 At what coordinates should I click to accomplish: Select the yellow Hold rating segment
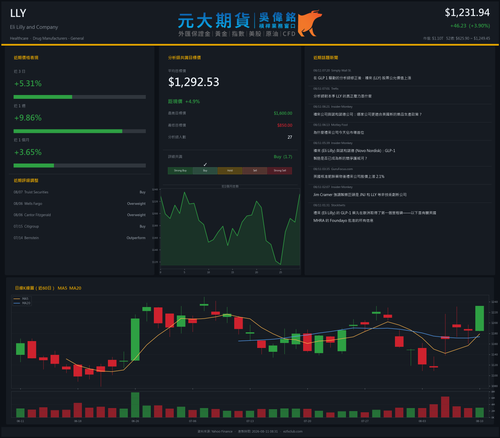[230, 171]
